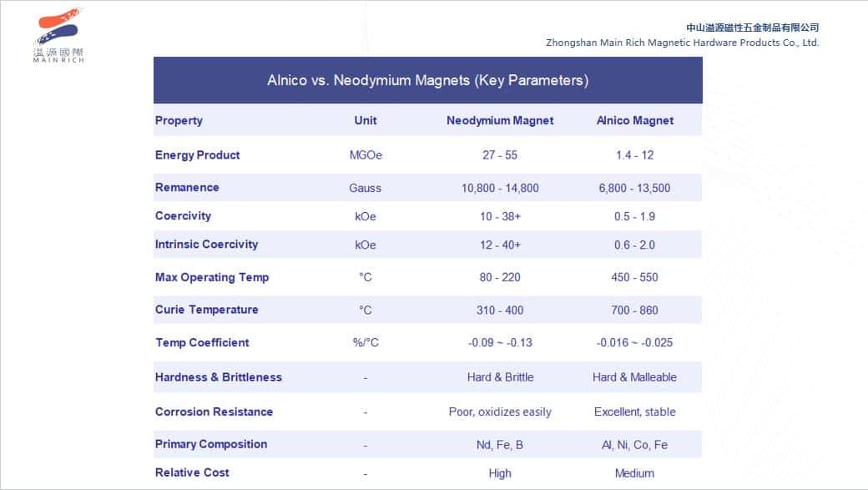The height and width of the screenshot is (490, 868).
Task: Select the Remanence property label
Action: click(187, 187)
